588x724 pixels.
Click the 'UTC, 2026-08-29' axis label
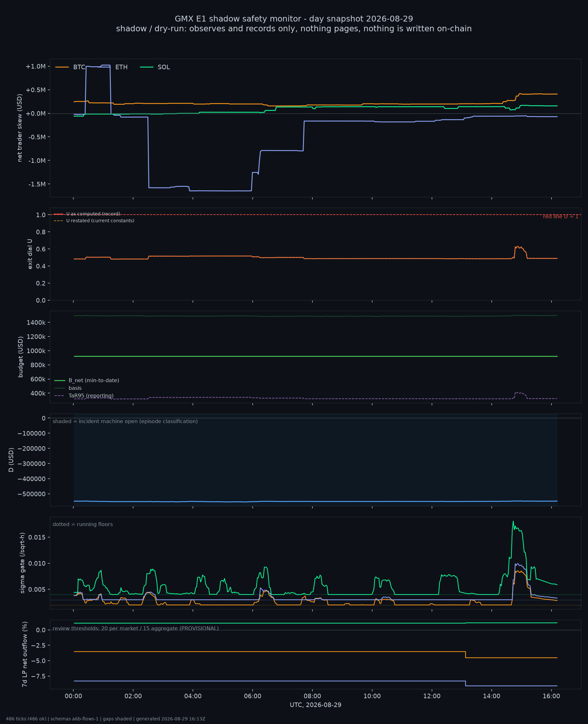(315, 705)
